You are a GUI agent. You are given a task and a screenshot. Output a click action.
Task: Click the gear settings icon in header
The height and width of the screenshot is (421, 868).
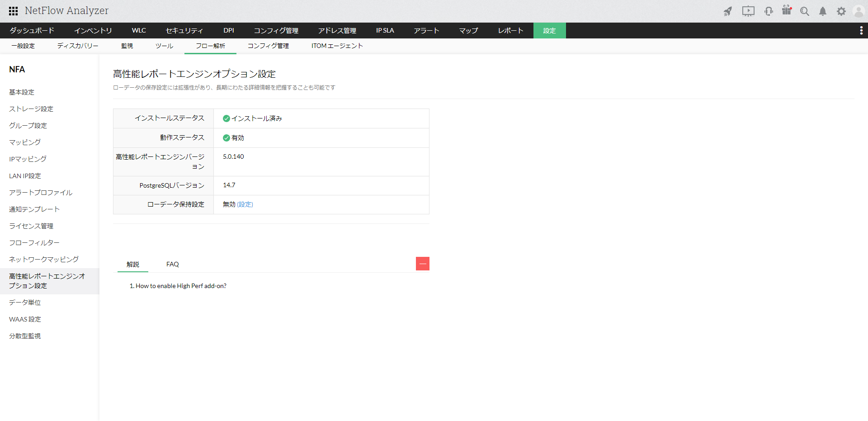[841, 11]
